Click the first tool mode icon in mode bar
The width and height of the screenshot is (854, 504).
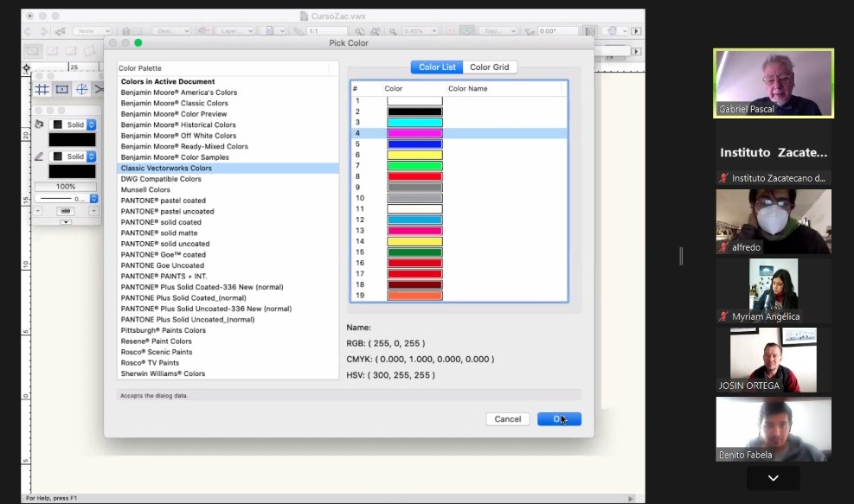click(x=33, y=51)
